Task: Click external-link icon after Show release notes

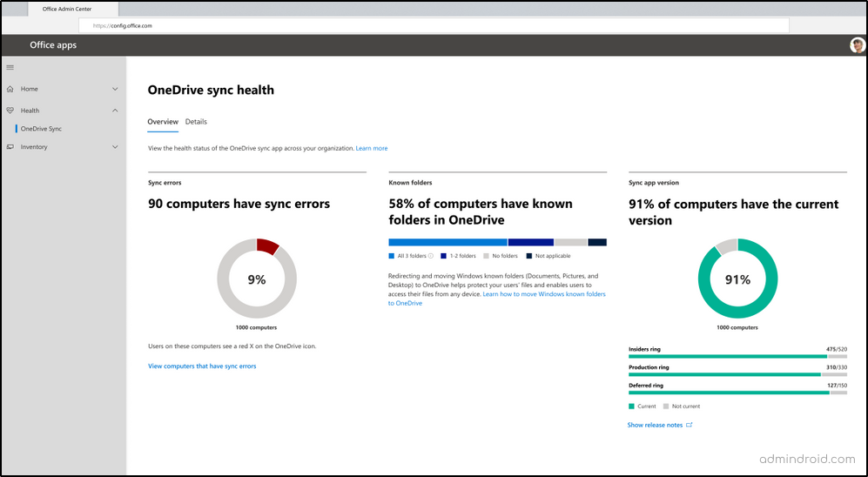Action: (690, 425)
